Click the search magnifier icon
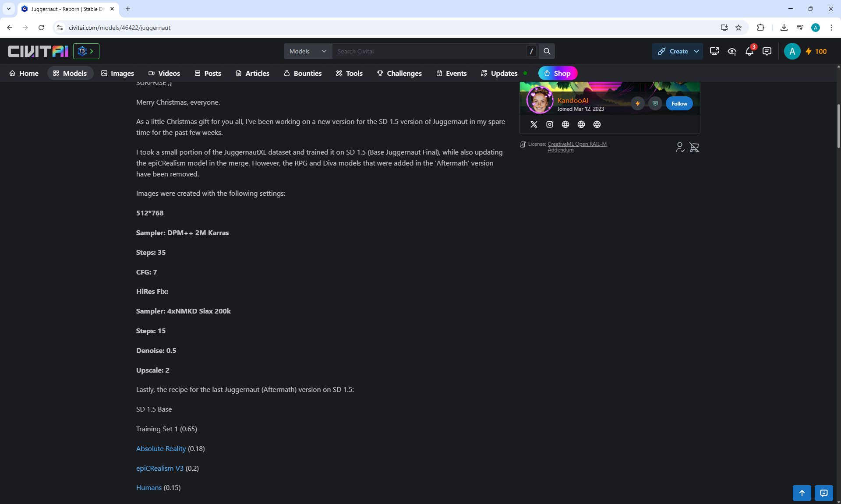The image size is (841, 504). (547, 51)
